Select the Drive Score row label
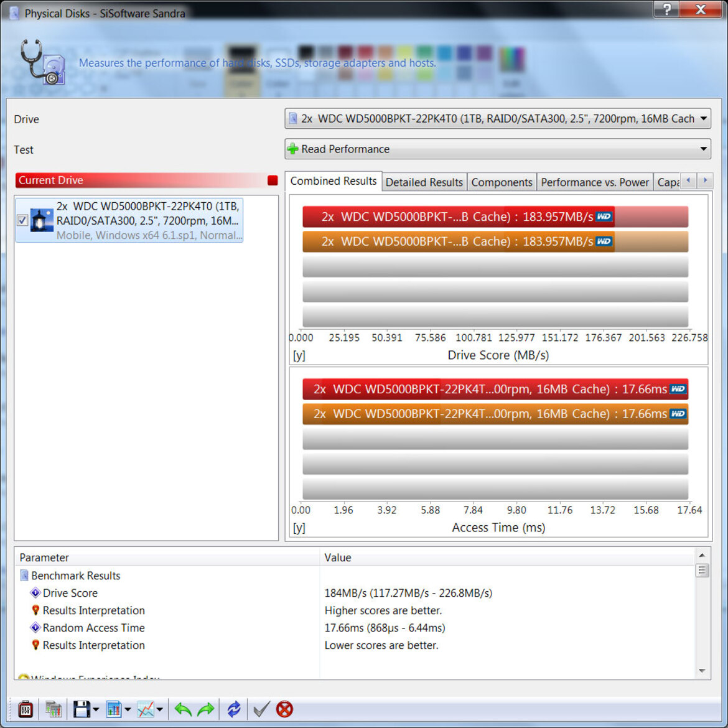This screenshot has width=728, height=728. [x=70, y=593]
